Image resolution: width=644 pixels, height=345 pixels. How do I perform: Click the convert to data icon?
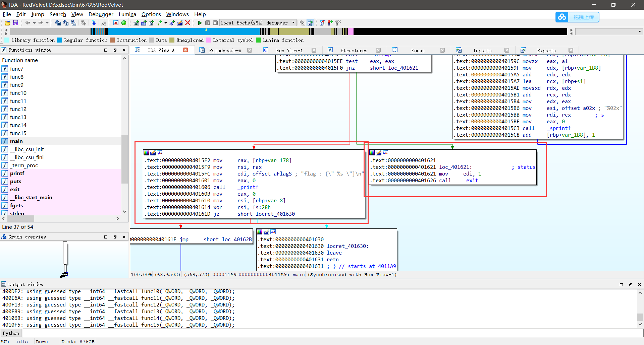tap(144, 23)
